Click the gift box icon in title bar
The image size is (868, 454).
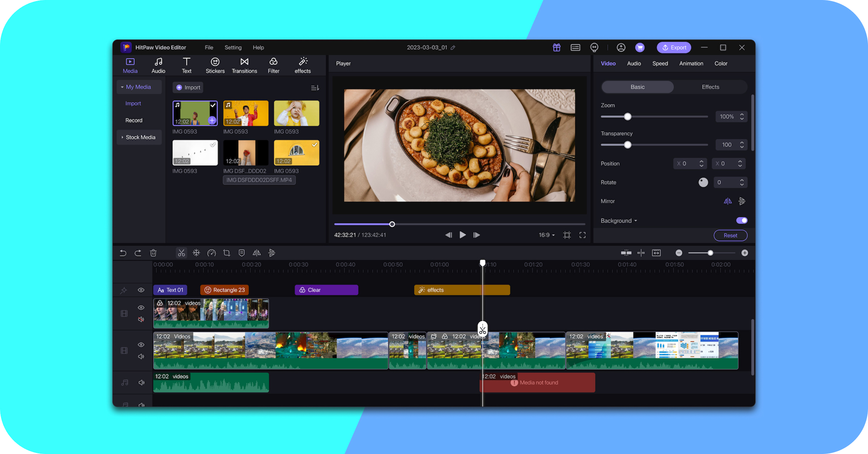556,47
